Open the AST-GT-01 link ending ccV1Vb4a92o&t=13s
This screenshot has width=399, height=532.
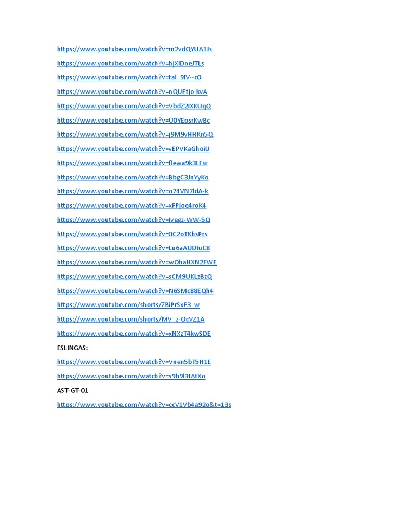pos(144,404)
